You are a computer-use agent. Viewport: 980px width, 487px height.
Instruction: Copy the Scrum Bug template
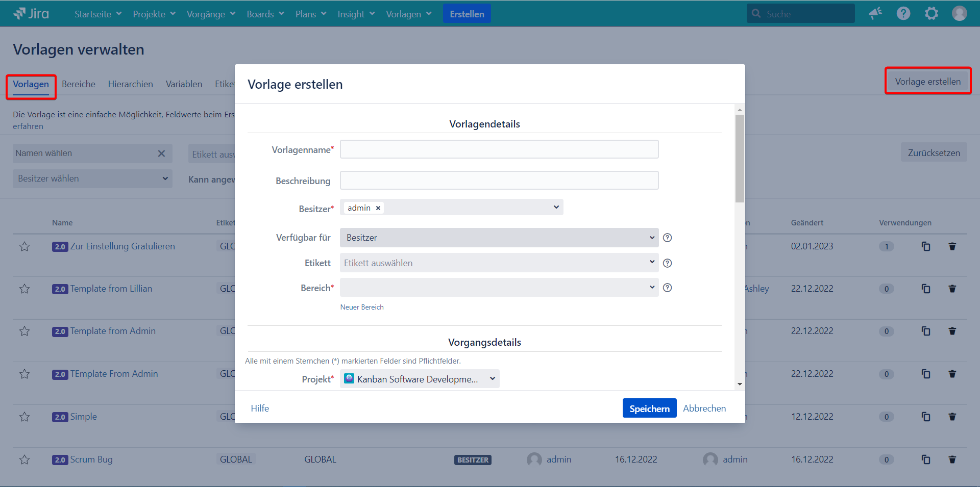click(x=925, y=459)
